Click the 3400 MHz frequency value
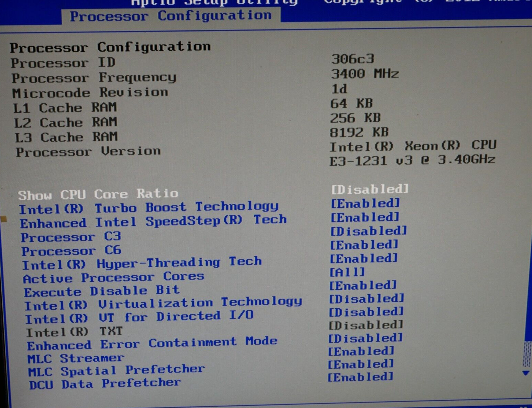The height and width of the screenshot is (408, 532). pyautogui.click(x=365, y=74)
